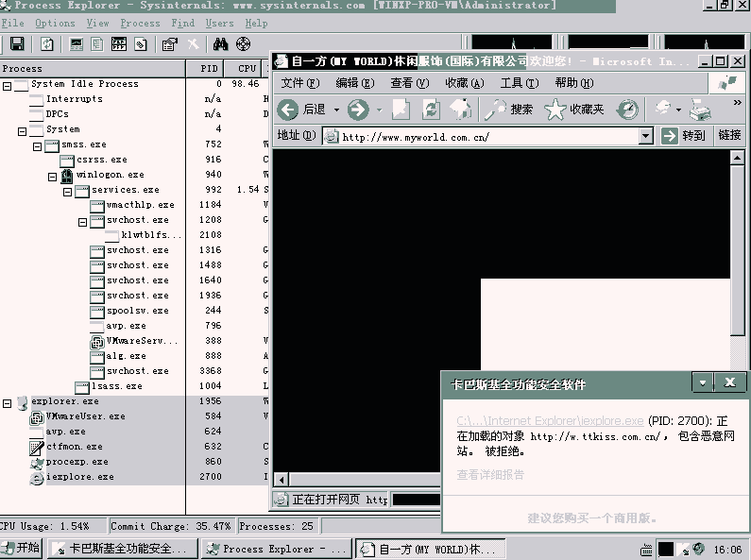This screenshot has width=751, height=560.
Task: Click the 转到 Go arrow button
Action: [683, 135]
